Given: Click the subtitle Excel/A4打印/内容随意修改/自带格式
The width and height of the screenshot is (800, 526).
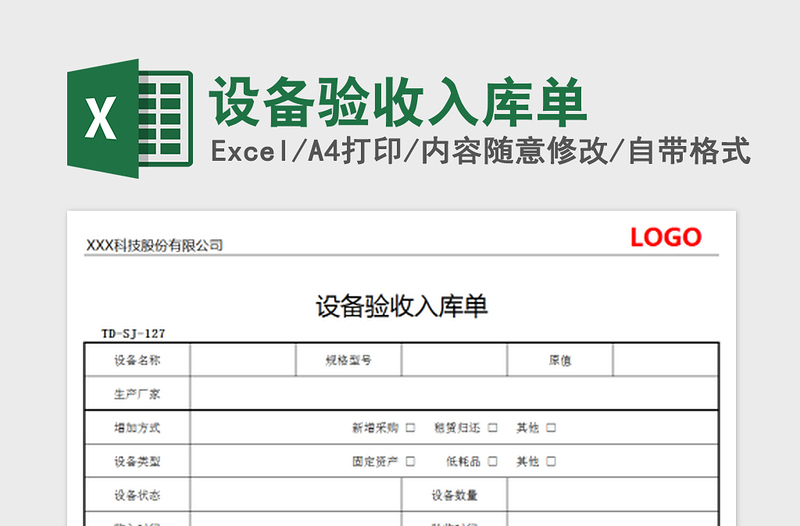Looking at the screenshot, I should [x=481, y=151].
